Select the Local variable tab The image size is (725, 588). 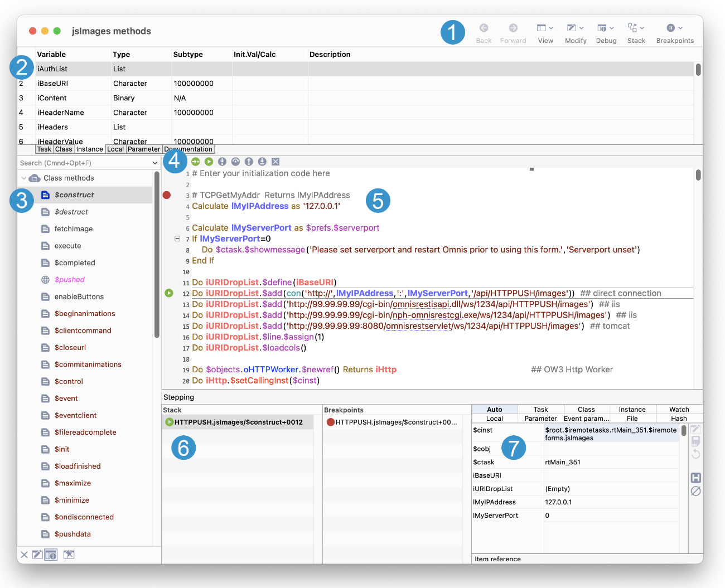point(115,149)
